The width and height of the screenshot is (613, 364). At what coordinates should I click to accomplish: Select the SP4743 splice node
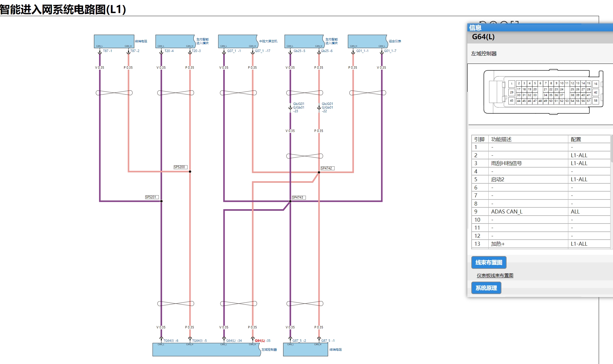[290, 201]
